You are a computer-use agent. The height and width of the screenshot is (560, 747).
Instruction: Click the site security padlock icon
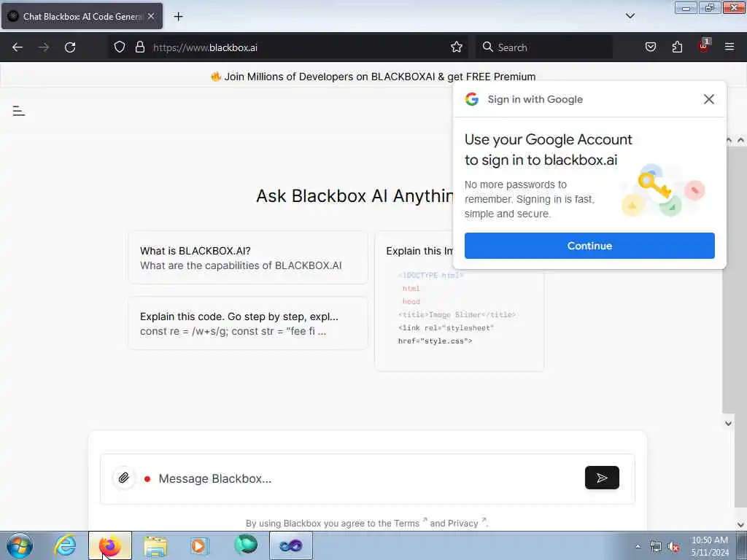139,47
